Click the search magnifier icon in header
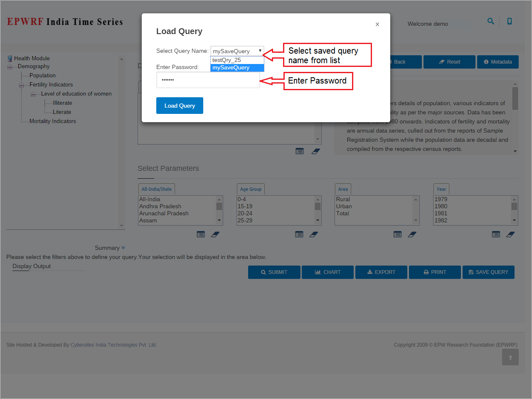Screen dimensions: 532x399 coord(490,21)
